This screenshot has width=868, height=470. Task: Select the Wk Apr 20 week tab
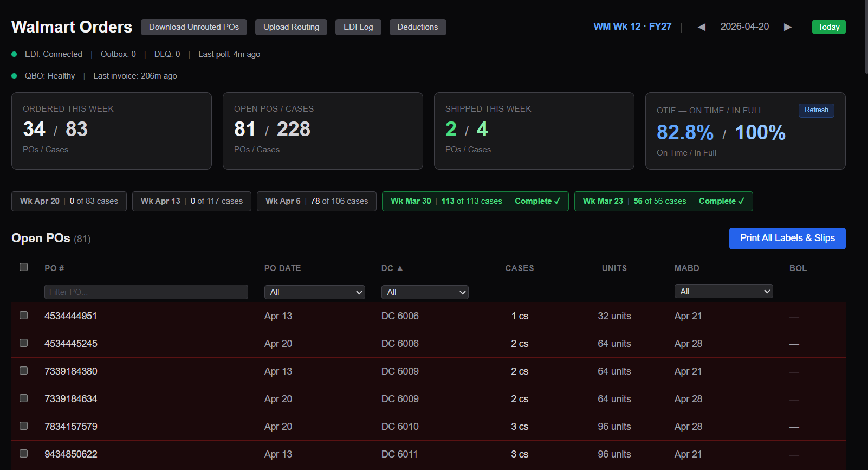pos(69,201)
